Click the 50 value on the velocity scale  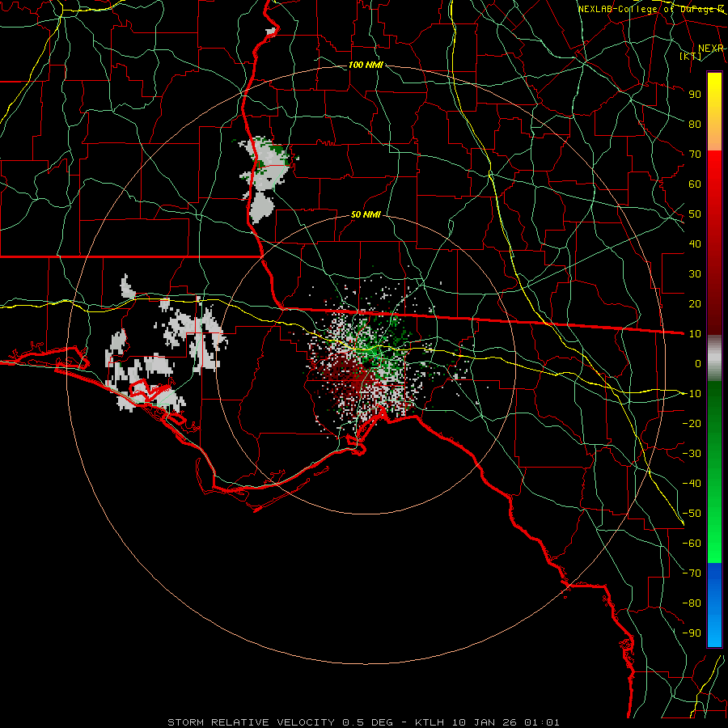pyautogui.click(x=695, y=214)
